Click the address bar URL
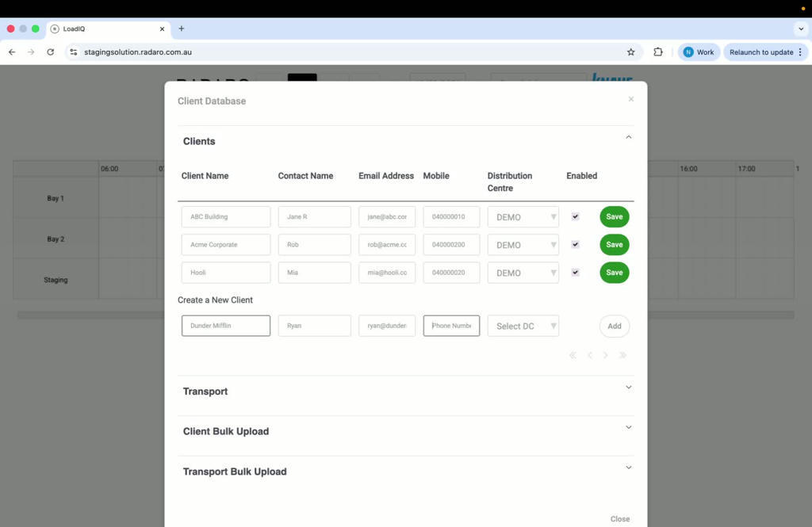The image size is (812, 527). 138,52
